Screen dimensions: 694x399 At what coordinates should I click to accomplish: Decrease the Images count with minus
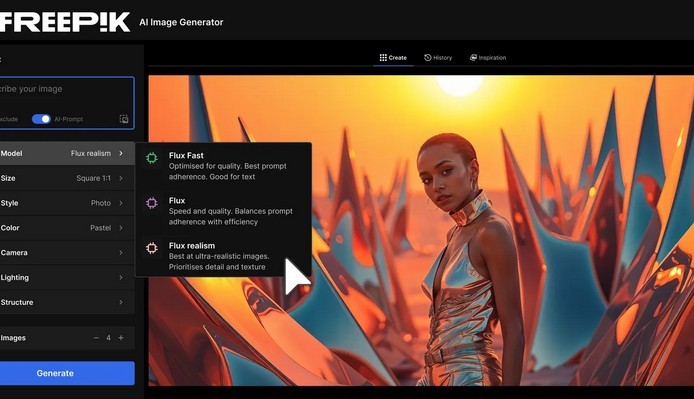(x=96, y=338)
